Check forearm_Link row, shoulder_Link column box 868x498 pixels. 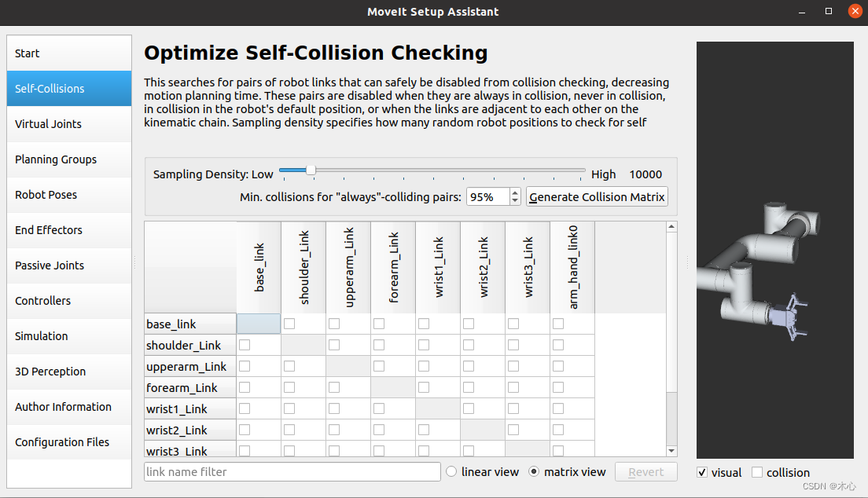289,387
